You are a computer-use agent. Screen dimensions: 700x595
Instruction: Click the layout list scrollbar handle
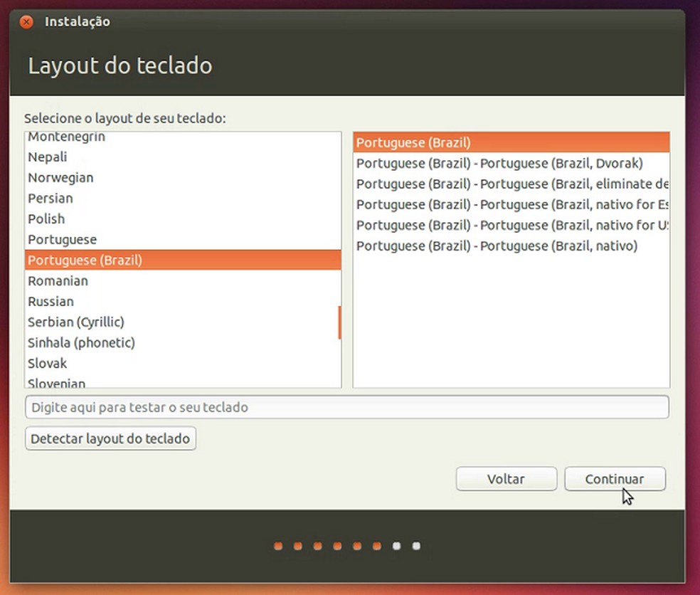[x=340, y=322]
